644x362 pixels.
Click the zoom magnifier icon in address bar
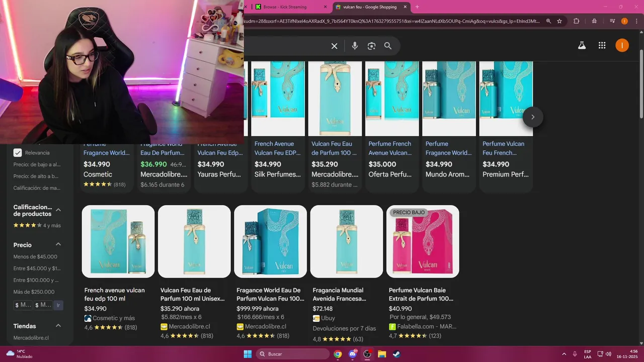(548, 21)
